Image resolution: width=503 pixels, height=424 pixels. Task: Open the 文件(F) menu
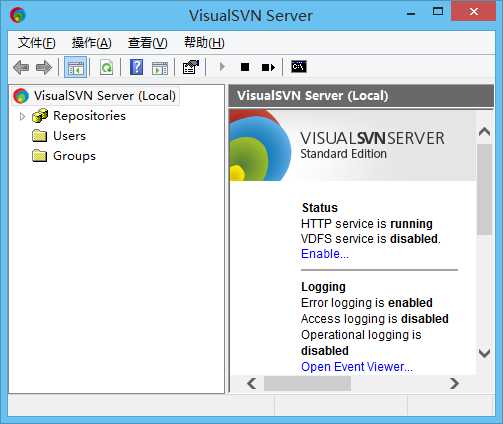36,43
